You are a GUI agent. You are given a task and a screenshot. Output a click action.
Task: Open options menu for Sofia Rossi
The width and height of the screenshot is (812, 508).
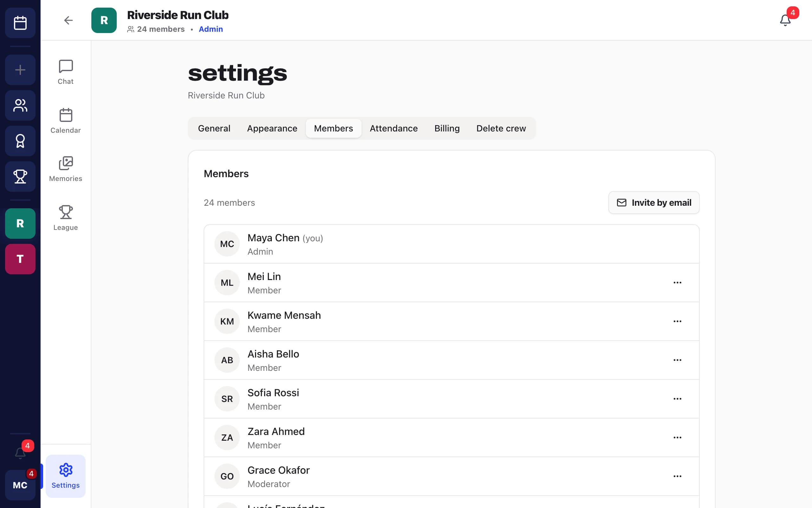pos(678,399)
